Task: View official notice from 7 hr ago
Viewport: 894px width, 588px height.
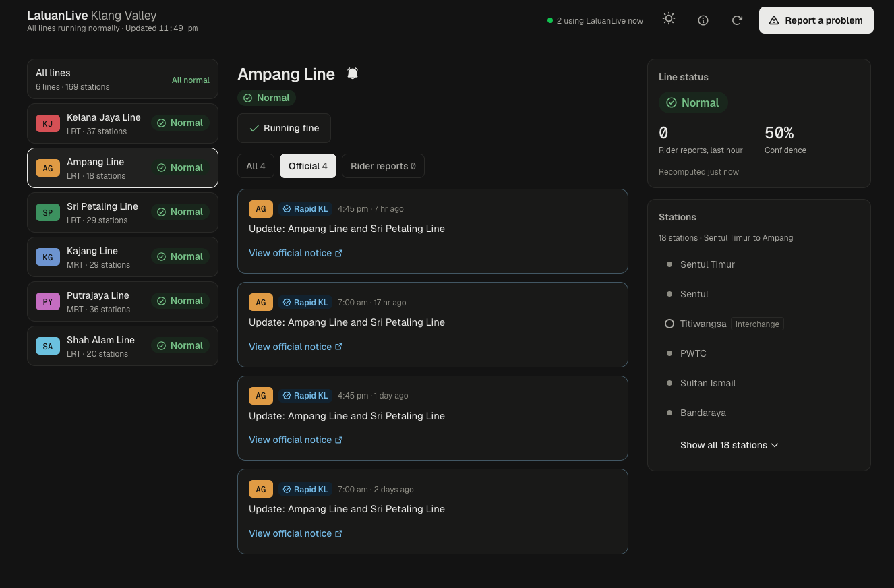Action: click(x=296, y=253)
